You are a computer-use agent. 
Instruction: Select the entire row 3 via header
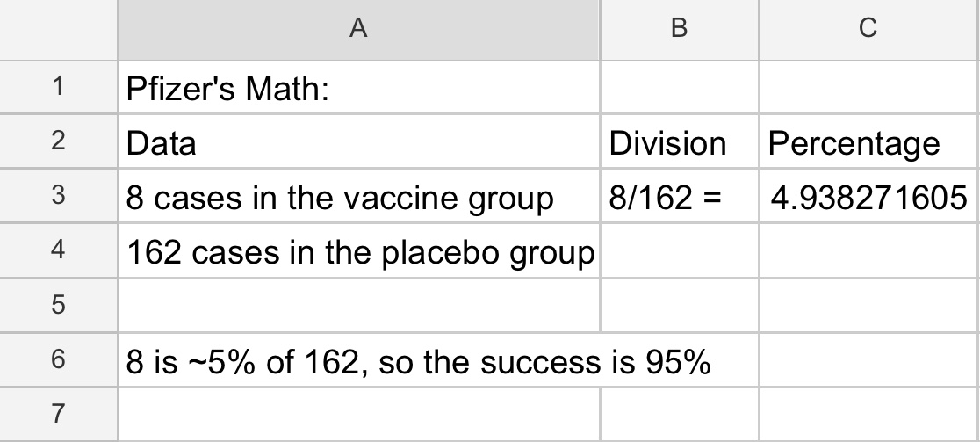pos(58,197)
